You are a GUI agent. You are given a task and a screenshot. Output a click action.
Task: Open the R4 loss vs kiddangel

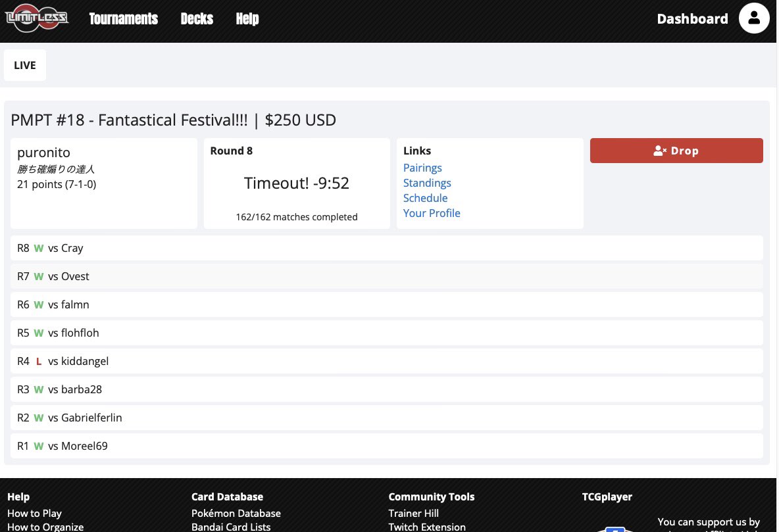(x=386, y=361)
